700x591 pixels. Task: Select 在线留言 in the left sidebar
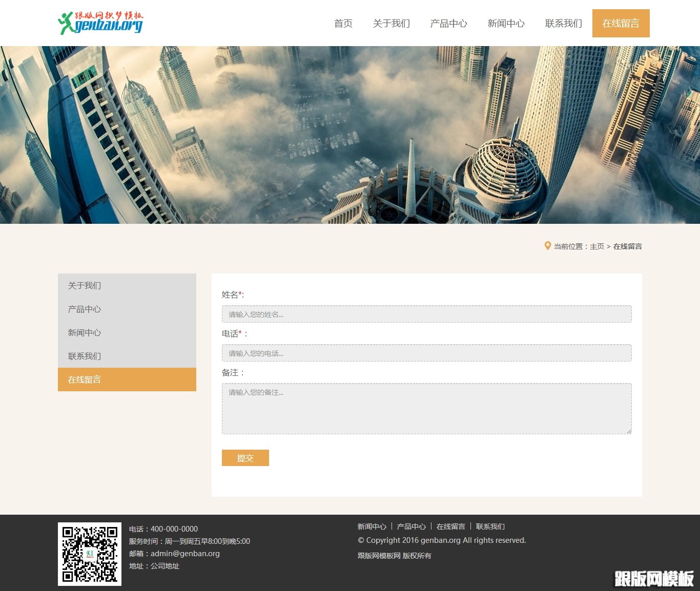pyautogui.click(x=127, y=379)
